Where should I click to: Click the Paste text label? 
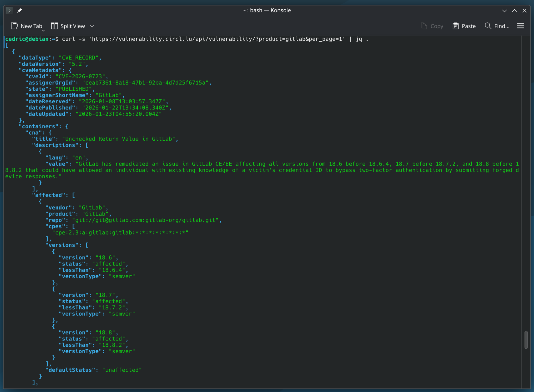pyautogui.click(x=469, y=26)
